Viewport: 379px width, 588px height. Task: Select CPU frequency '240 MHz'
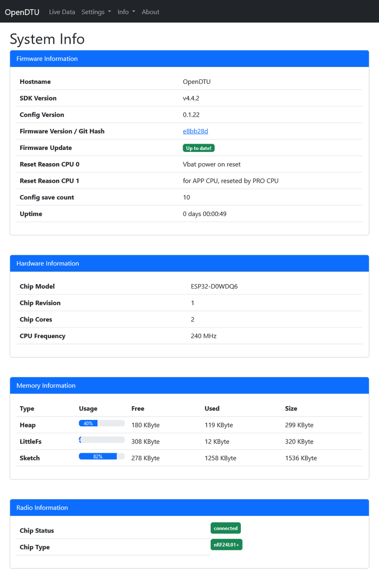click(x=204, y=336)
